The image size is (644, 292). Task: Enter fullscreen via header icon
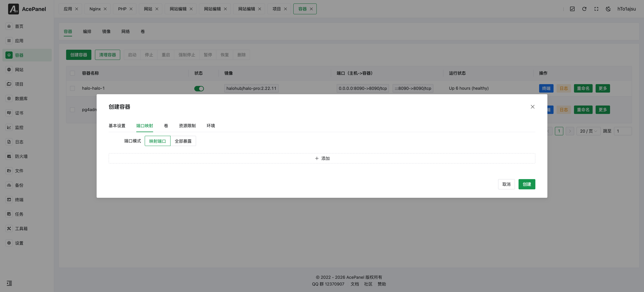(x=596, y=9)
